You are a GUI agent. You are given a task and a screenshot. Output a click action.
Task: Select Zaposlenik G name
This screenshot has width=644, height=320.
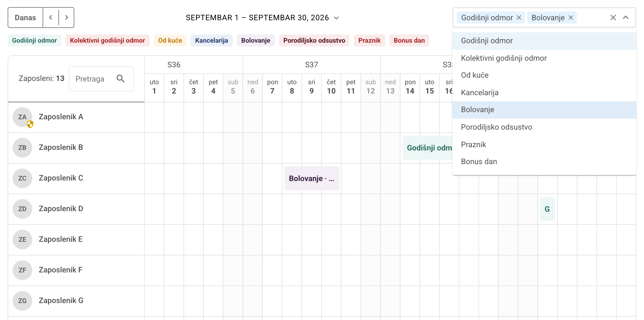pos(61,301)
